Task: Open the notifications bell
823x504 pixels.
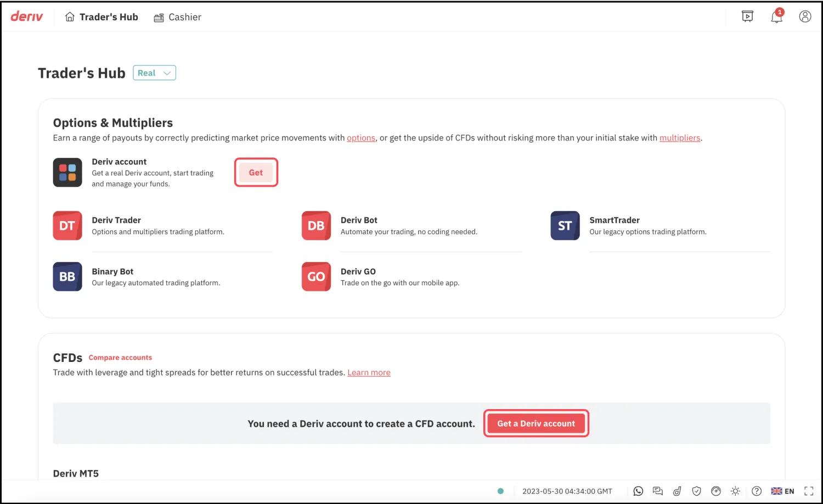Action: (x=777, y=16)
